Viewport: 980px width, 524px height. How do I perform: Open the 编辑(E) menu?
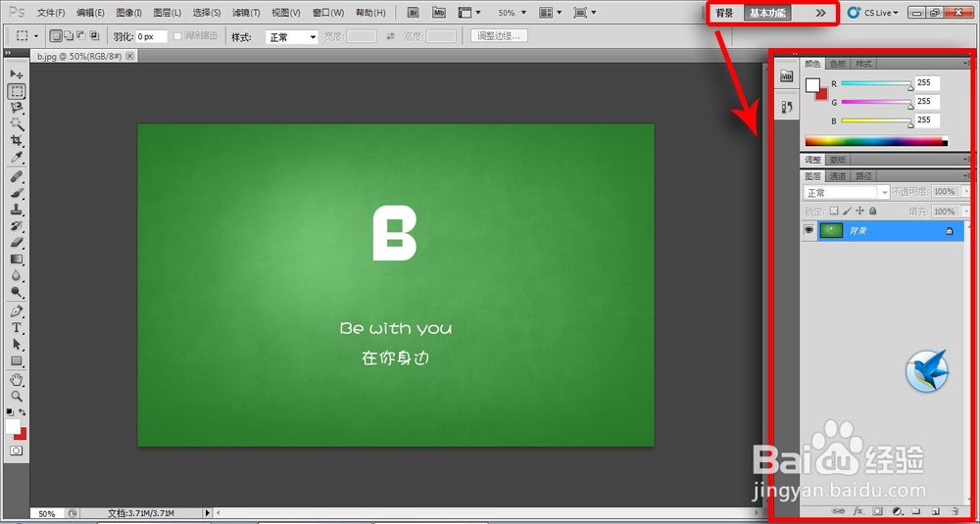[x=90, y=13]
